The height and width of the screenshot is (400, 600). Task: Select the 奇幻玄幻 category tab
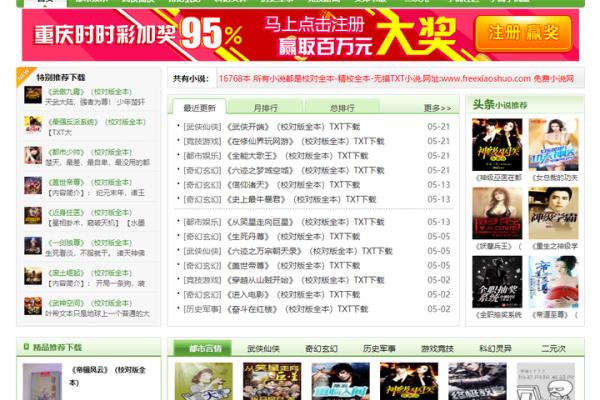pos(321,348)
